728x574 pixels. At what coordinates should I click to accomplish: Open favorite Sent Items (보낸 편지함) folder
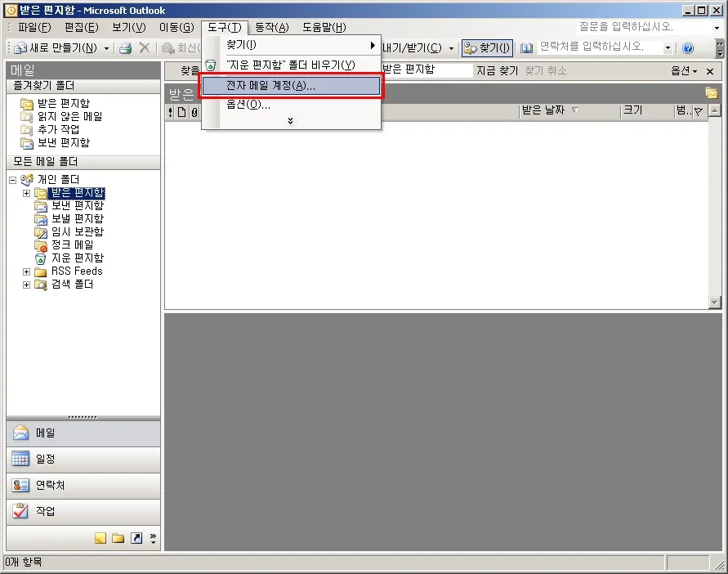[56, 142]
